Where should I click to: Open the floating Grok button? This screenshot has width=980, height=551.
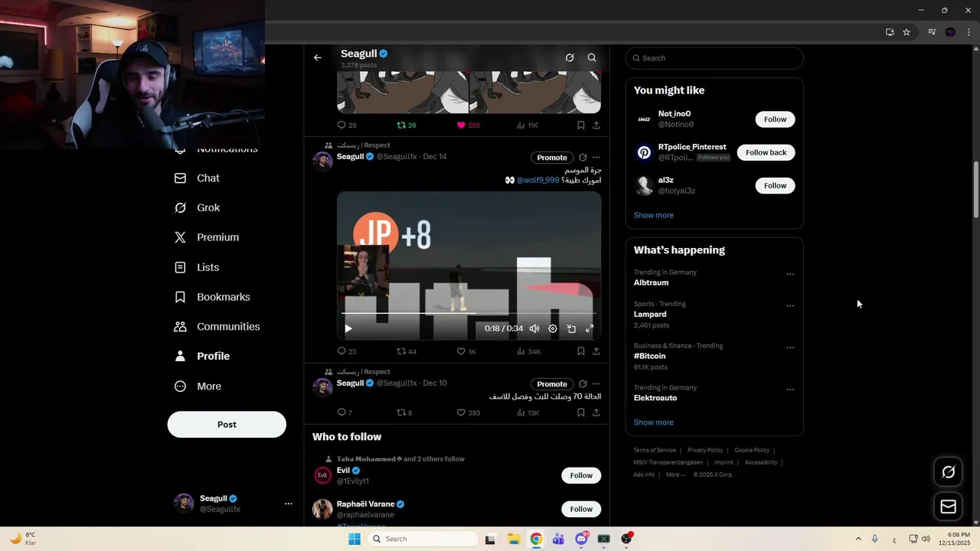[x=948, y=472]
